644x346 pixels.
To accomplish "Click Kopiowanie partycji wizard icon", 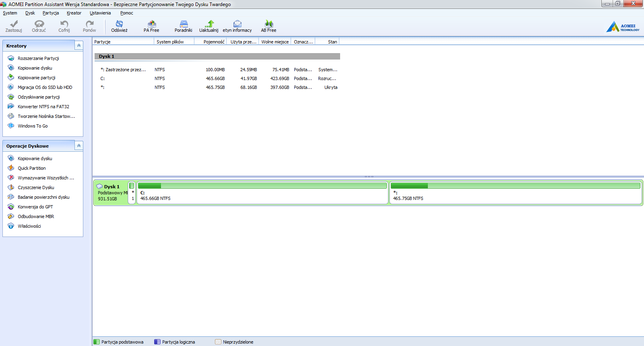I will (x=11, y=78).
